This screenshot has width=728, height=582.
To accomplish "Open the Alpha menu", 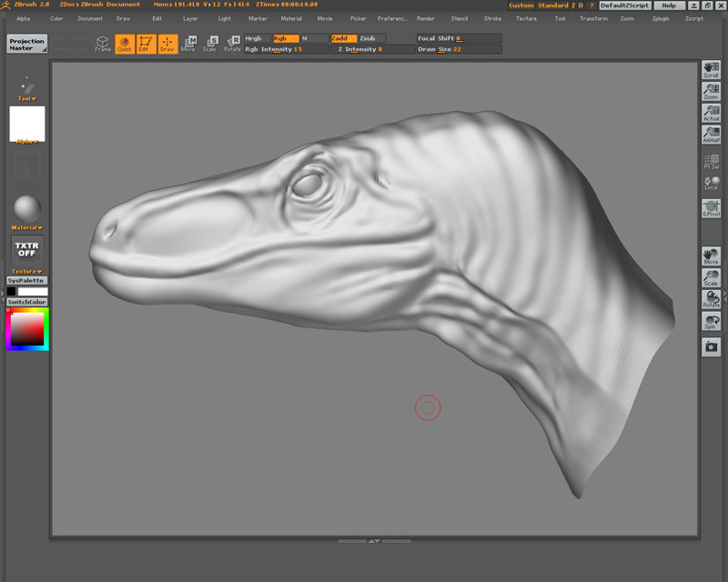I will [24, 18].
